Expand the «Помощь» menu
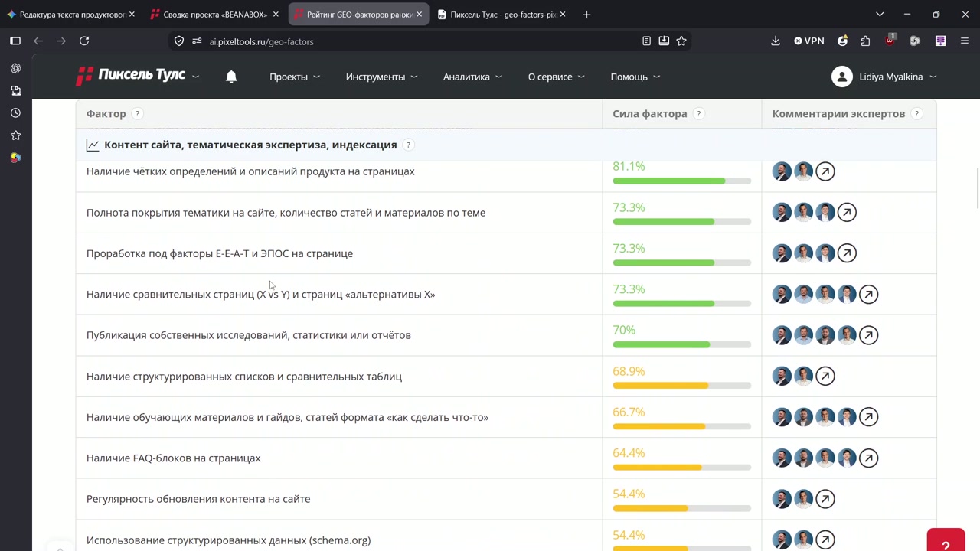 coord(635,77)
